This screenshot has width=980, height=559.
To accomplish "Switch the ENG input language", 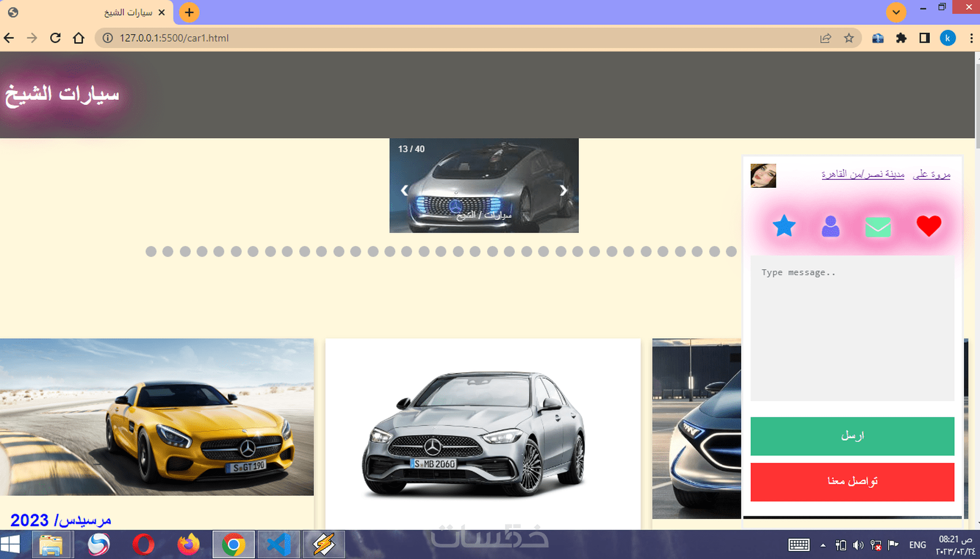I will tap(917, 545).
